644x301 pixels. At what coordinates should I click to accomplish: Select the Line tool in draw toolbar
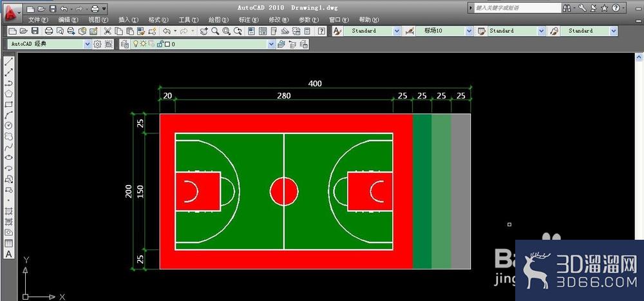[x=8, y=62]
